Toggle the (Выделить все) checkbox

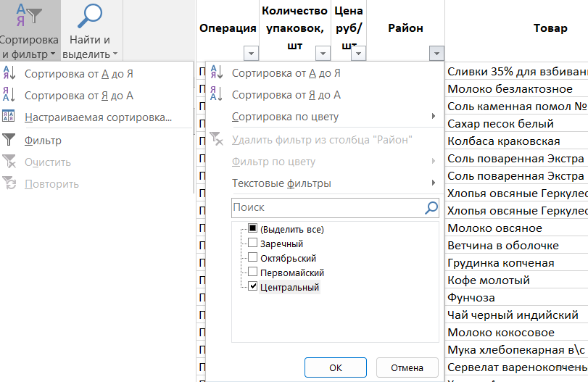click(252, 229)
